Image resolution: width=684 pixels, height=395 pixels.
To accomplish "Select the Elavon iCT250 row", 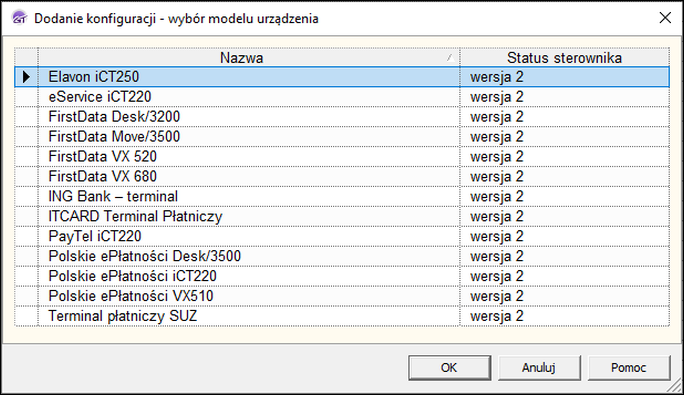I will [342, 77].
